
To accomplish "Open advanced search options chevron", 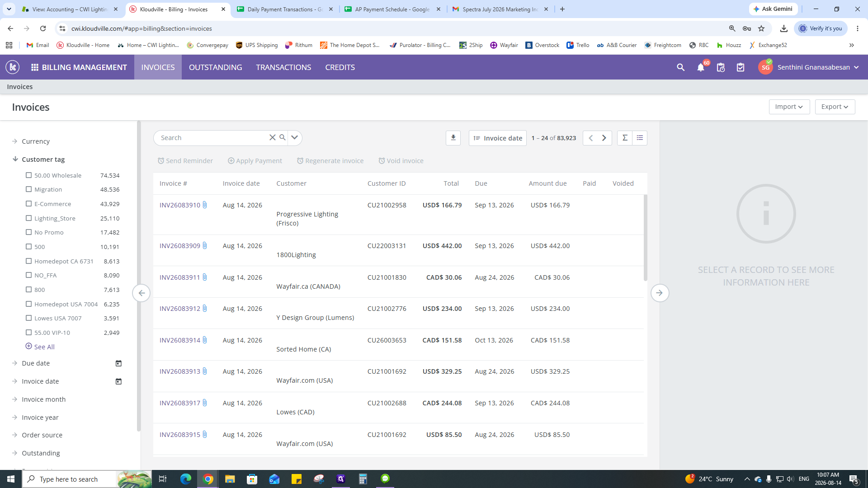I will point(294,137).
